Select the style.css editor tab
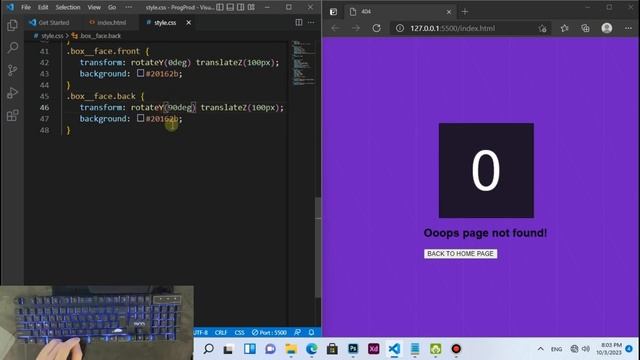 coord(165,22)
